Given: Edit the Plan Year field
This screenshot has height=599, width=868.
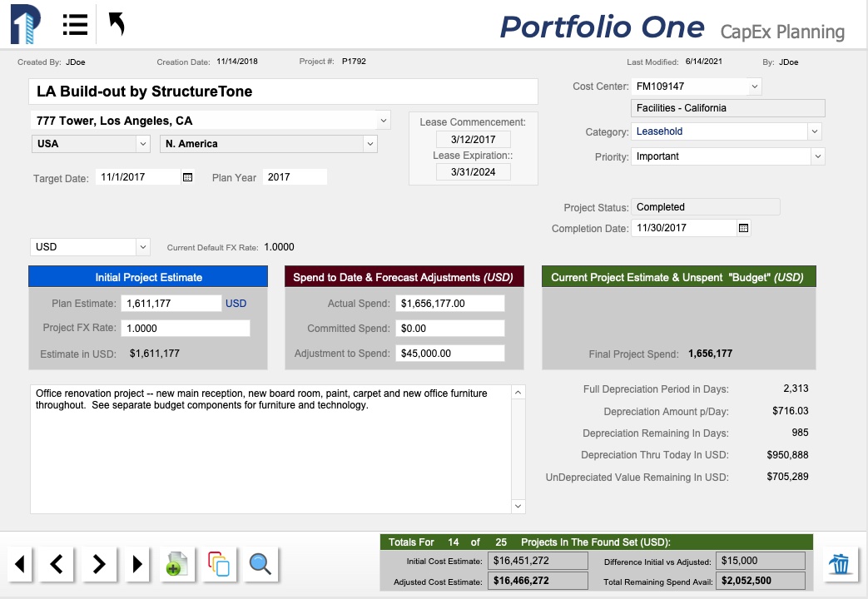Looking at the screenshot, I should (x=295, y=177).
